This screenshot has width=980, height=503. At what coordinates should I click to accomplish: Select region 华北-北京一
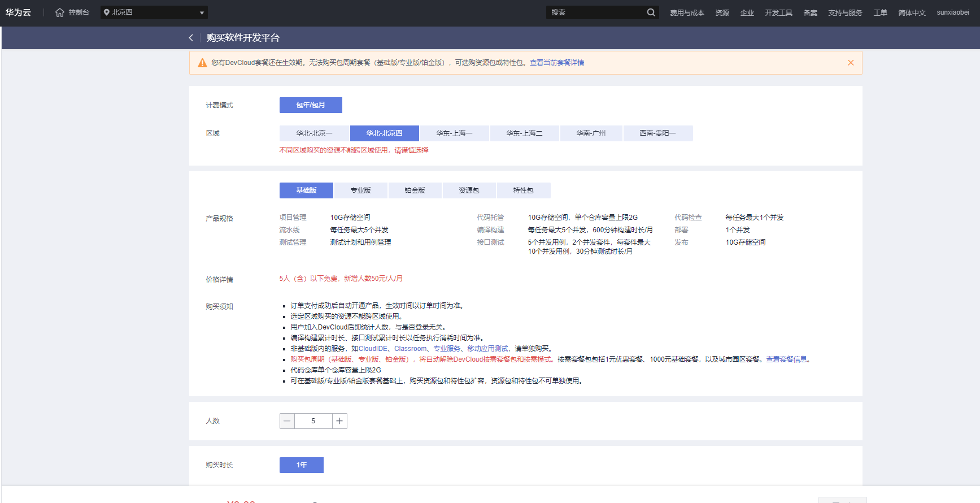click(x=315, y=133)
